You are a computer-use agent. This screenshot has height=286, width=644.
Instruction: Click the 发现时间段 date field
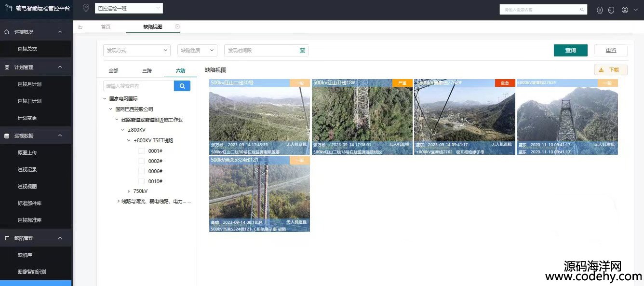click(x=266, y=50)
